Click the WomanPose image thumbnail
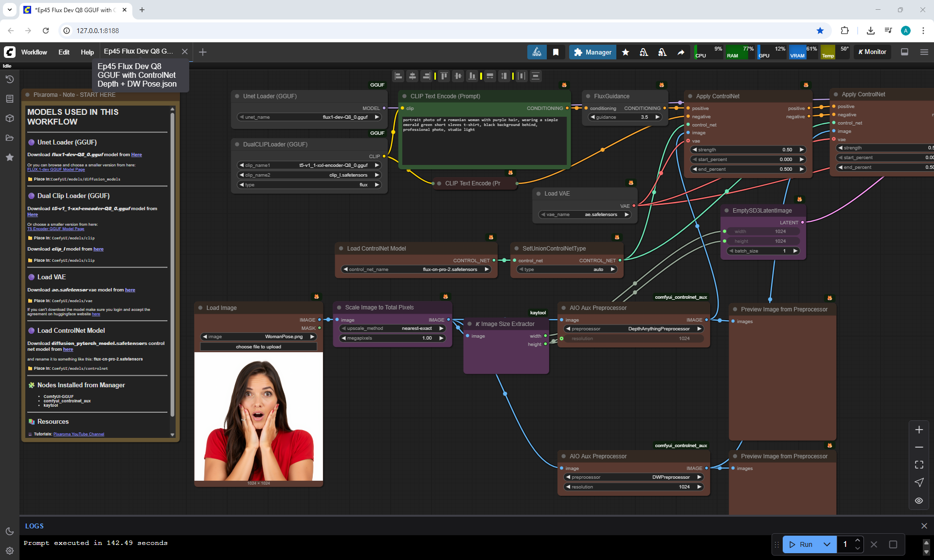This screenshot has height=560, width=934. point(258,416)
